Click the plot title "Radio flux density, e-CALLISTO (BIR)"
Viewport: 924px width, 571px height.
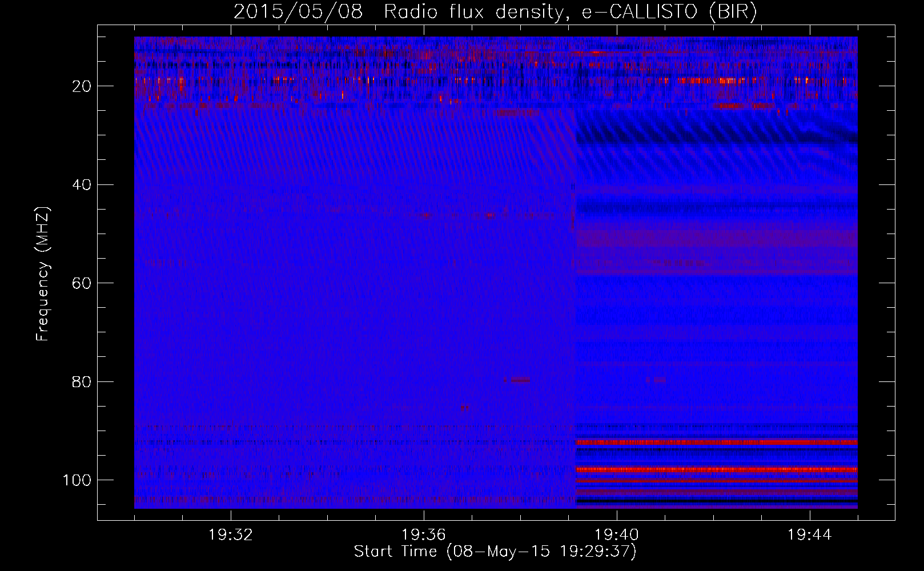coord(570,12)
